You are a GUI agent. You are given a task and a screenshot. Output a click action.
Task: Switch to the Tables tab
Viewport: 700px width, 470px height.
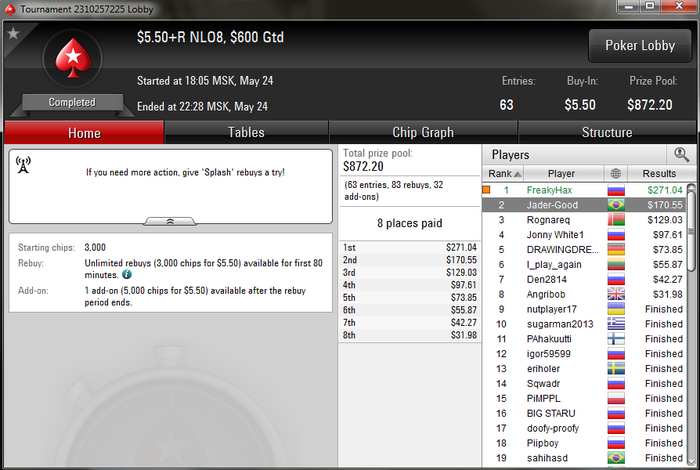click(x=246, y=132)
